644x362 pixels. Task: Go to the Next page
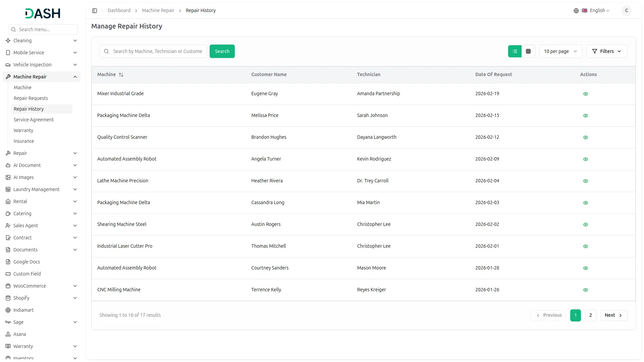613,315
